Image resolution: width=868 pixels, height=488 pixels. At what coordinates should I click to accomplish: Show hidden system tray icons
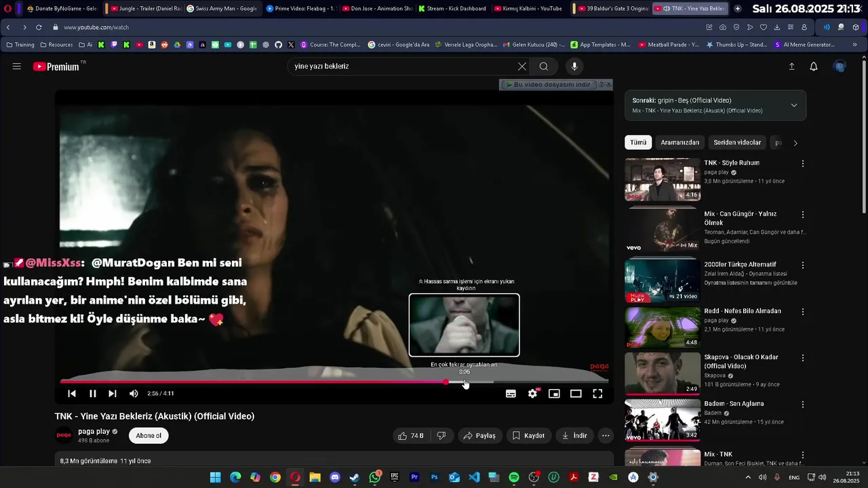click(748, 477)
